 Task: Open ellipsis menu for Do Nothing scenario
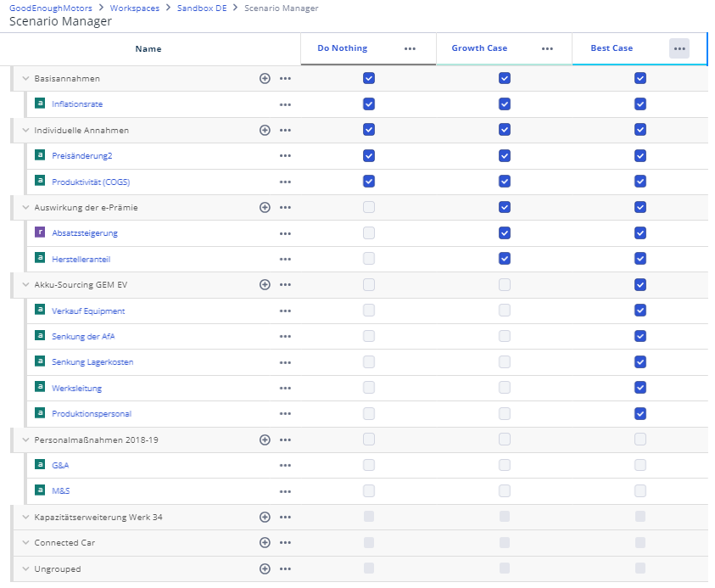click(x=410, y=49)
